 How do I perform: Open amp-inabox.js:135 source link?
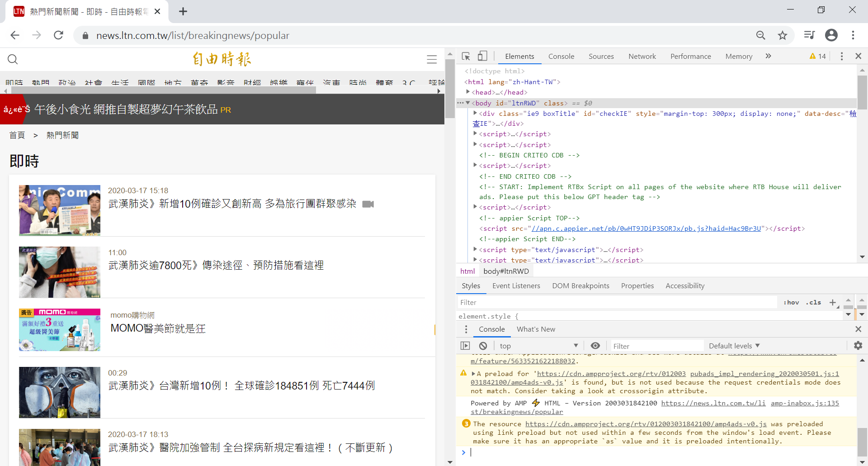click(x=805, y=403)
